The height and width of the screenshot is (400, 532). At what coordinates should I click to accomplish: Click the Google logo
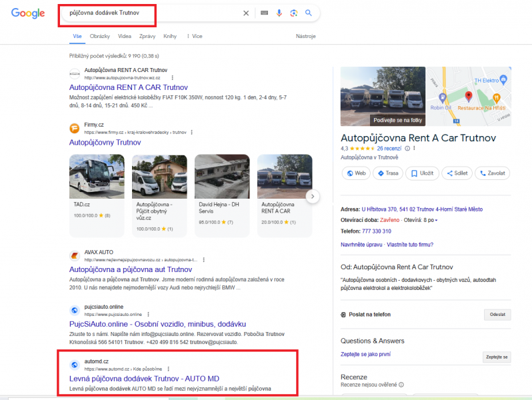click(x=28, y=13)
